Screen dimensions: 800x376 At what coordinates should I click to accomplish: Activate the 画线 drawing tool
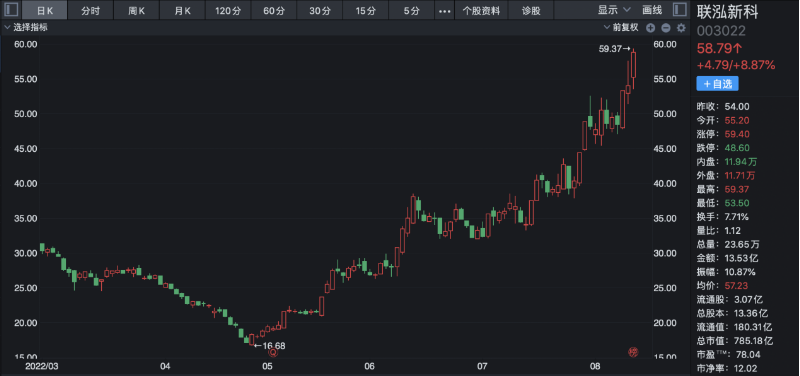652,10
